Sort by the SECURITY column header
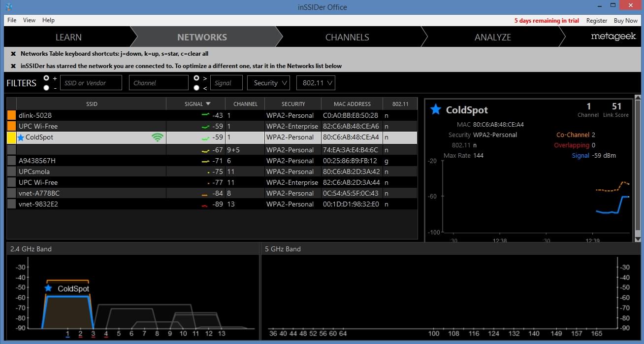644x344 pixels. pos(293,104)
